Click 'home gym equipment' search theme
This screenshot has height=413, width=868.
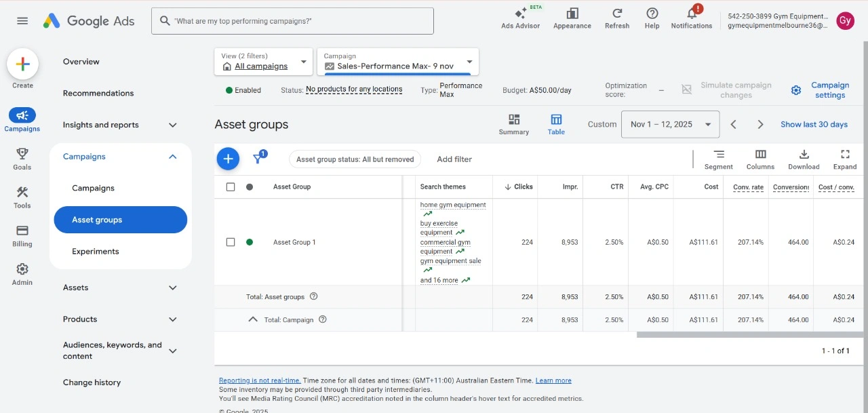(453, 205)
